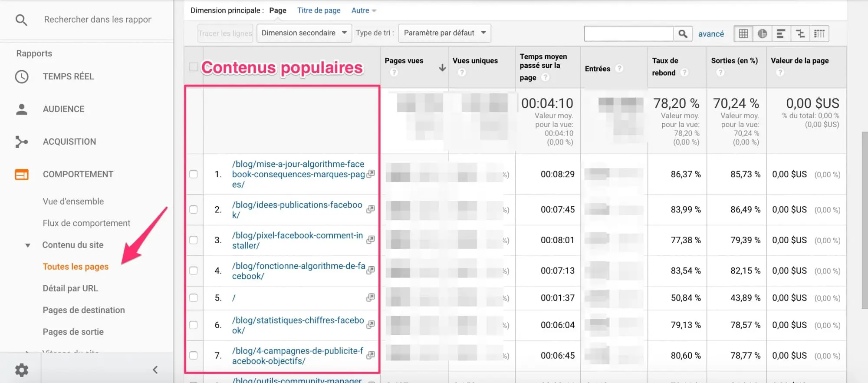Image resolution: width=868 pixels, height=383 pixels.
Task: Click the pivot table view icon
Action: point(819,33)
